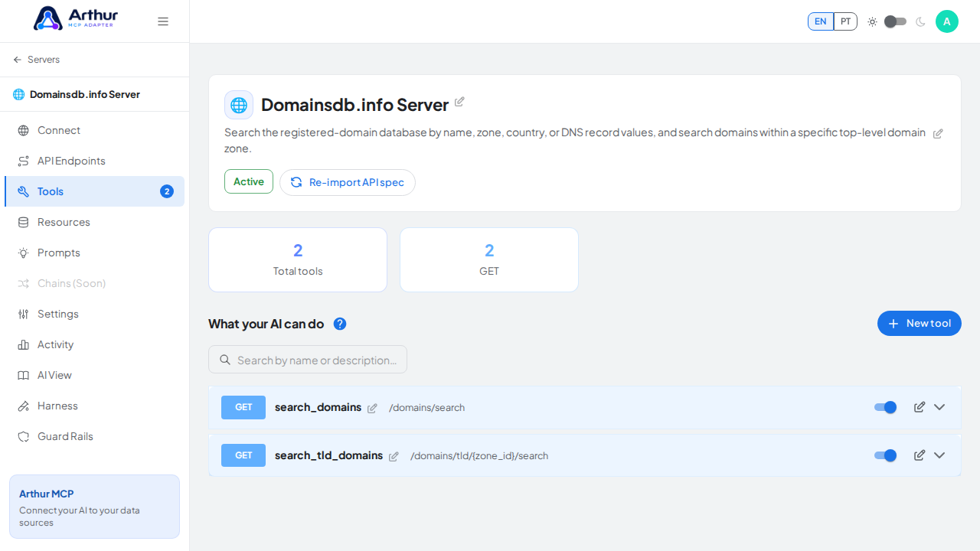Rename search_tld_domains via its pencil icon

tap(394, 456)
